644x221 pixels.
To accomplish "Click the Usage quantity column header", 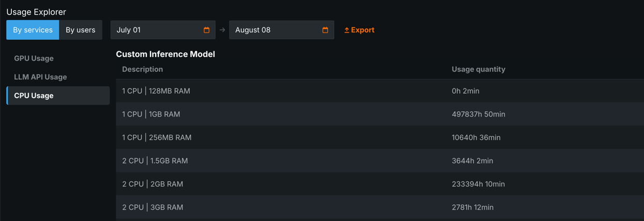I will (478, 69).
